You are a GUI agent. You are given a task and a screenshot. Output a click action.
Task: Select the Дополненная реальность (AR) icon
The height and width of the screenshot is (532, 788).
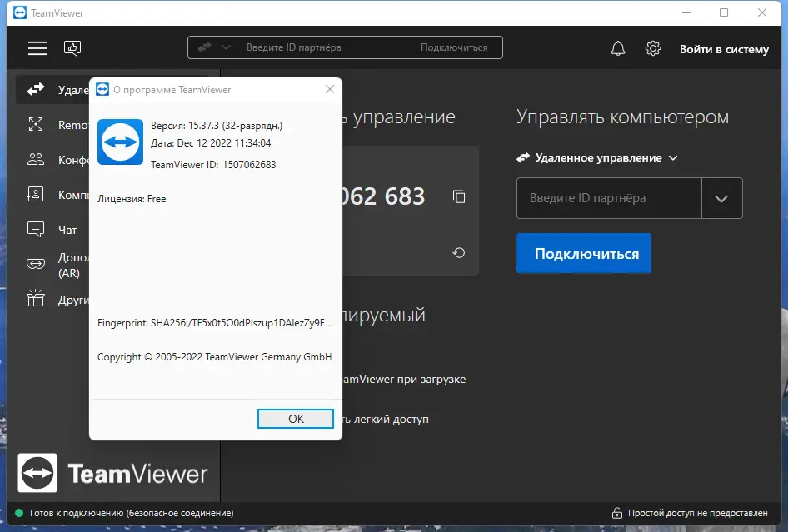pyautogui.click(x=37, y=263)
